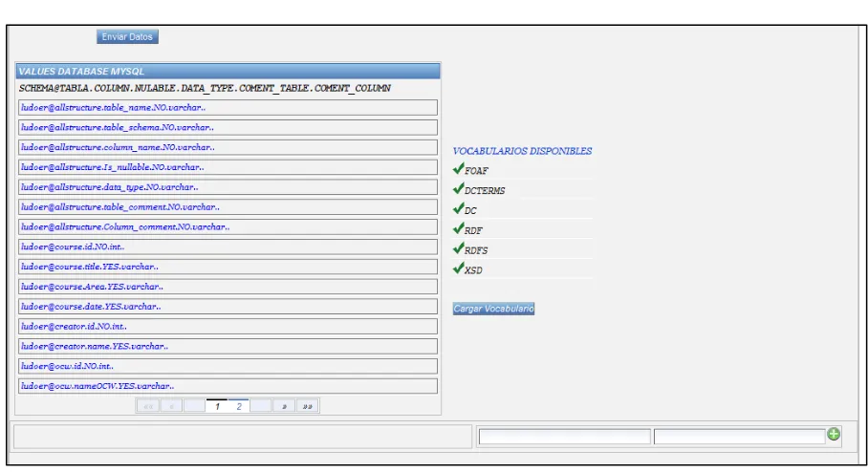Select row ludoer@allstructure.Column_comment.NO.varchar

pos(228,226)
